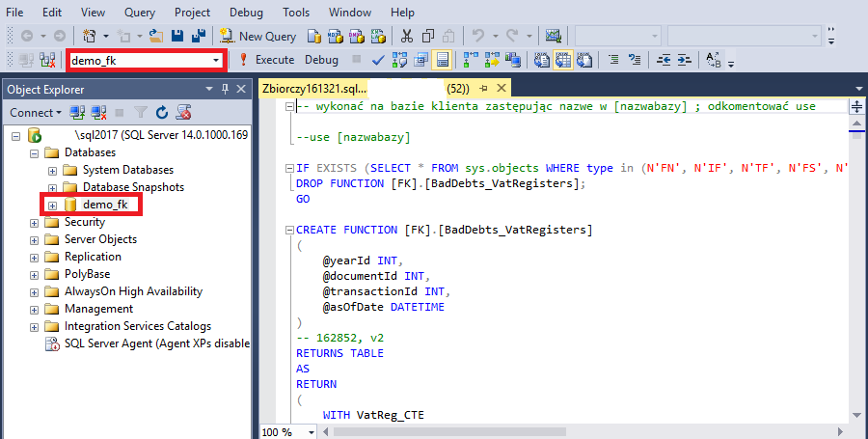Image resolution: width=868 pixels, height=439 pixels.
Task: Open the Project menu
Action: click(x=192, y=13)
